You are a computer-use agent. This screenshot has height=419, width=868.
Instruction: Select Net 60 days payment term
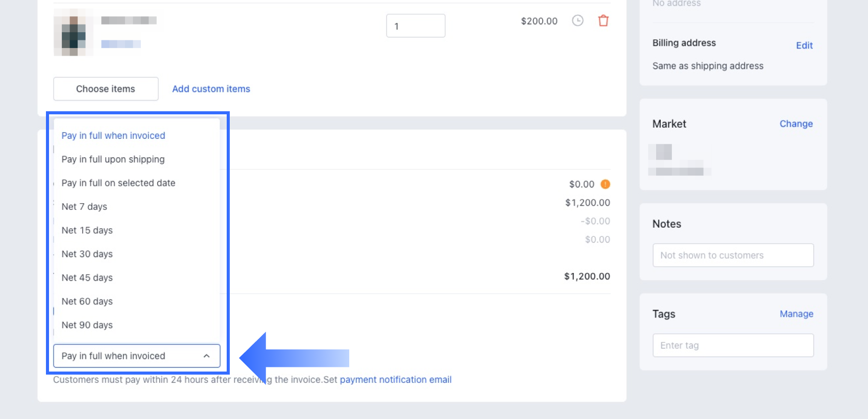(87, 302)
